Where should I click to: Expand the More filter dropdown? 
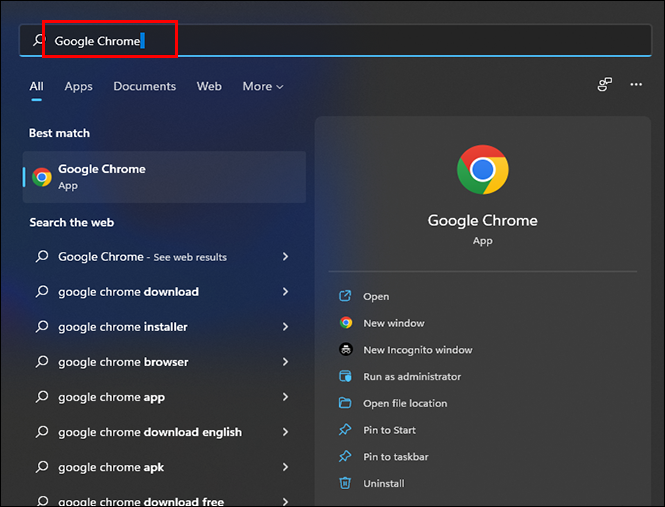coord(262,87)
